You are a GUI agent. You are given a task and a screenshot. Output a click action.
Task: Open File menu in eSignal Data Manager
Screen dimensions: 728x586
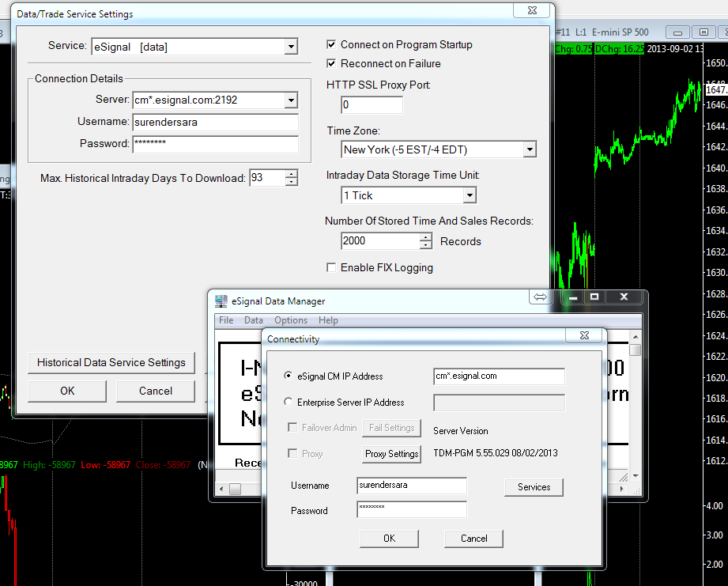226,320
